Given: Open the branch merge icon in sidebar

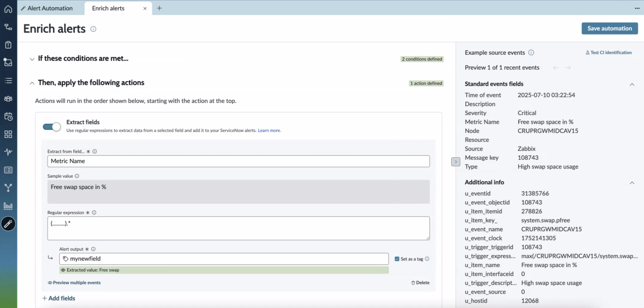Looking at the screenshot, I should tap(8, 188).
